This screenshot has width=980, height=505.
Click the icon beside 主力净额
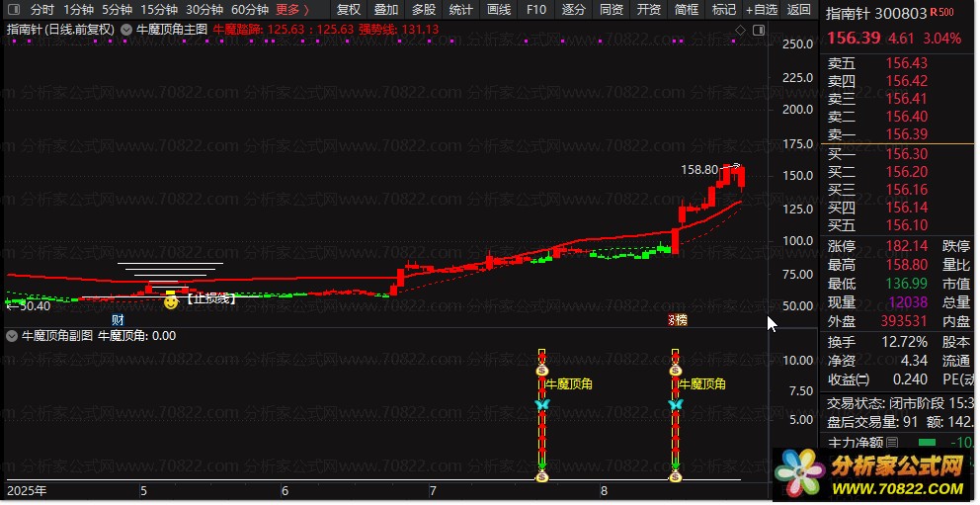[x=892, y=443]
